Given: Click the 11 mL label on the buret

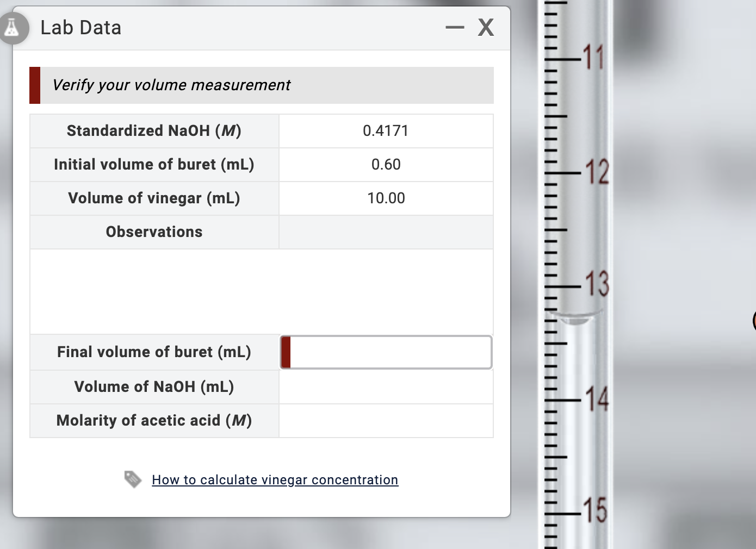Looking at the screenshot, I should click(x=595, y=57).
